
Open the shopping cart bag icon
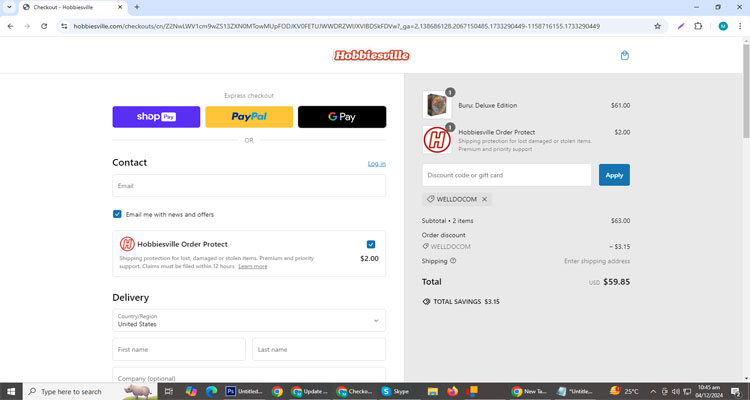(625, 56)
